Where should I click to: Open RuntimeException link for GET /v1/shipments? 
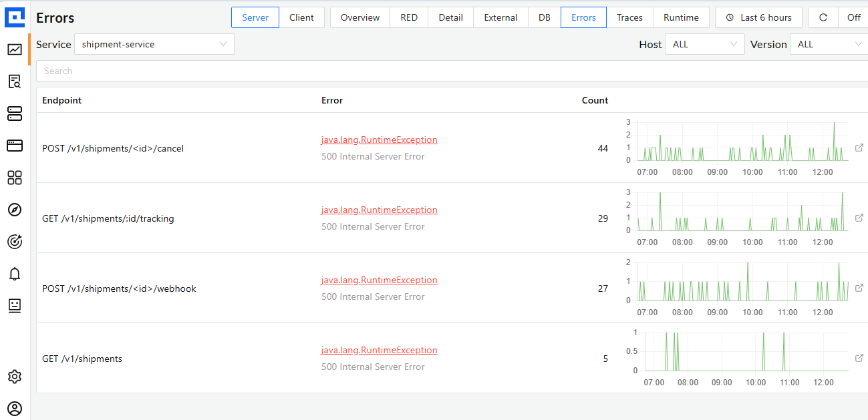click(x=379, y=350)
